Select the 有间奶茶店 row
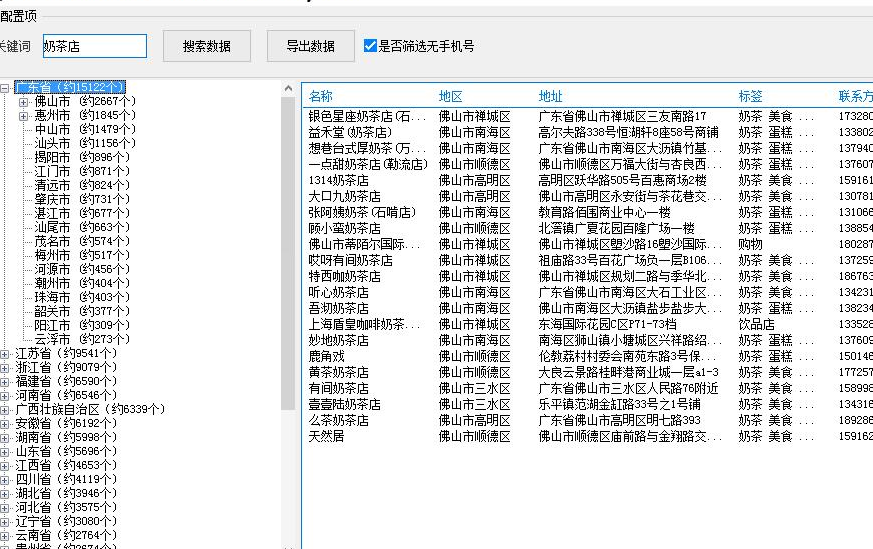 coord(587,388)
